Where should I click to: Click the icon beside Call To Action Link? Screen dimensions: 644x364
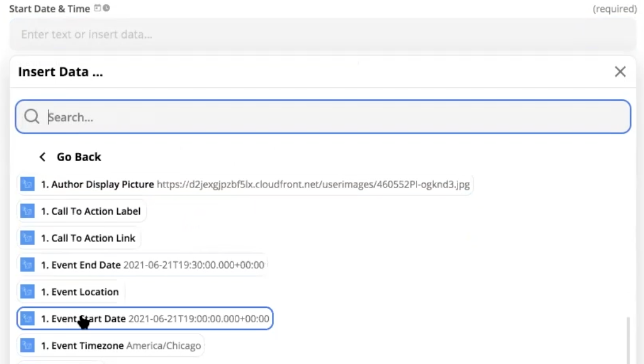tap(27, 238)
